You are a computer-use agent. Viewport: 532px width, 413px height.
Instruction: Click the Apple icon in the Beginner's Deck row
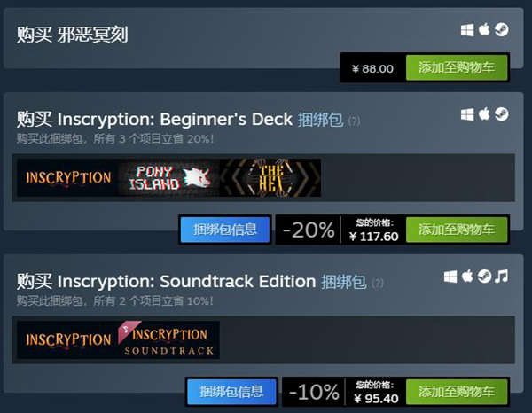click(x=484, y=114)
